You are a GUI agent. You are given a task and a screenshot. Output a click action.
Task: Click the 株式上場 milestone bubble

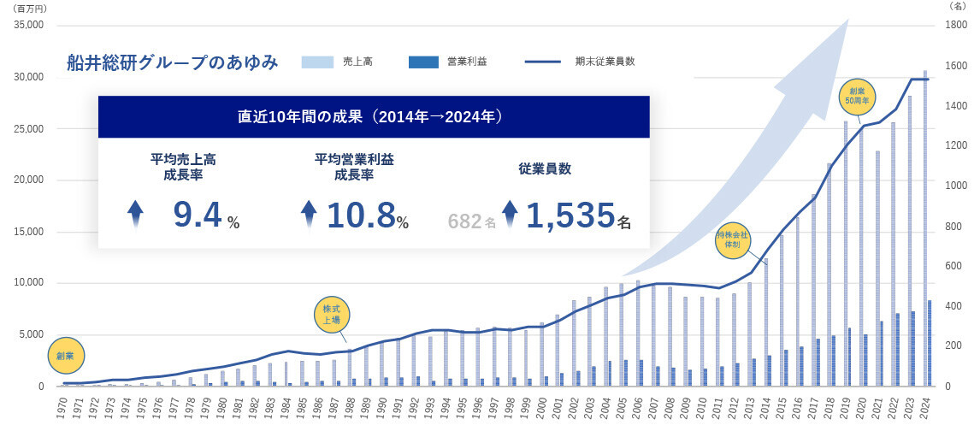tap(330, 314)
